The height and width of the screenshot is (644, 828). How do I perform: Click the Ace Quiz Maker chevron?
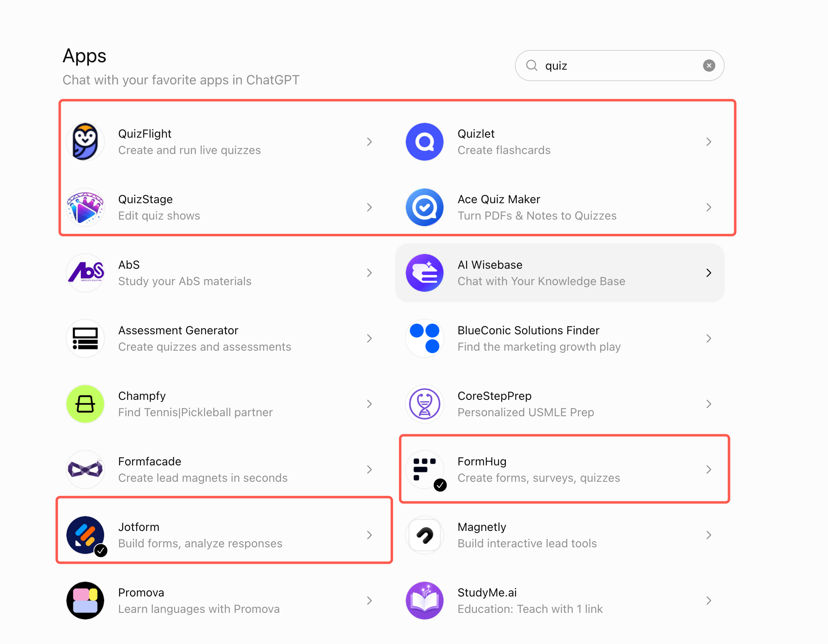coord(709,207)
